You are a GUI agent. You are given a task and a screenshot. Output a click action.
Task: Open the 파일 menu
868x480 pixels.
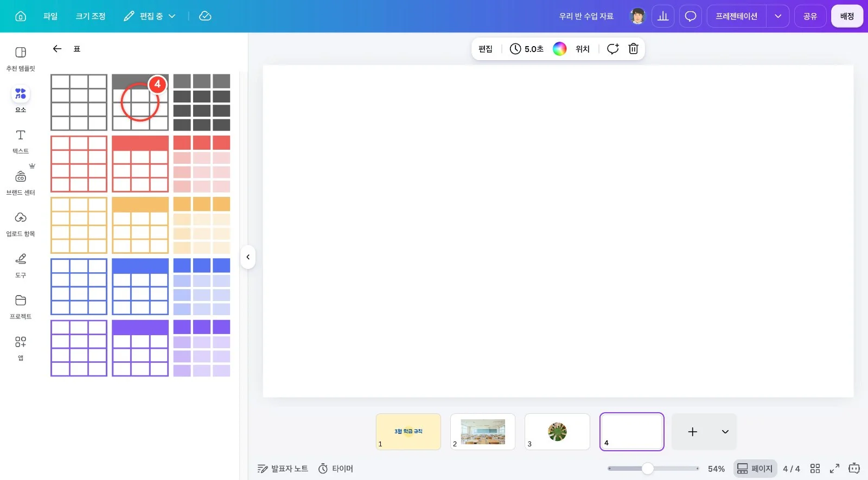coord(50,16)
